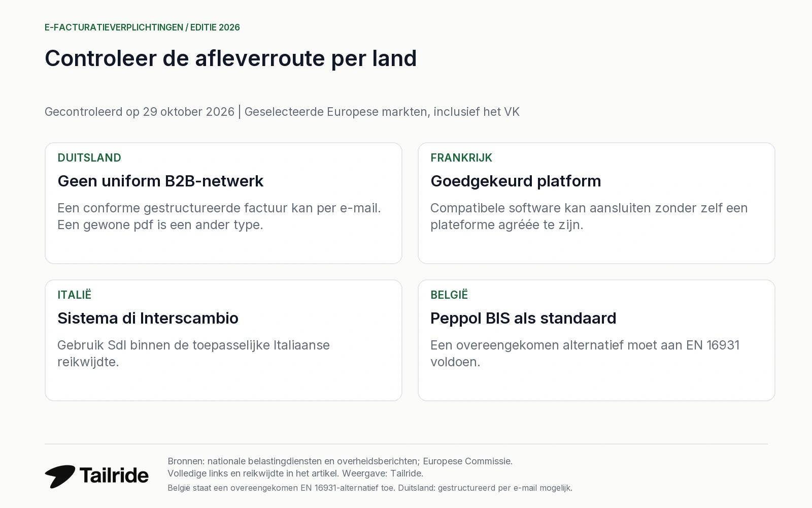Click the Bronnen: nationale belastingdiensten line
Image resolution: width=812 pixels, height=508 pixels.
[x=340, y=461]
